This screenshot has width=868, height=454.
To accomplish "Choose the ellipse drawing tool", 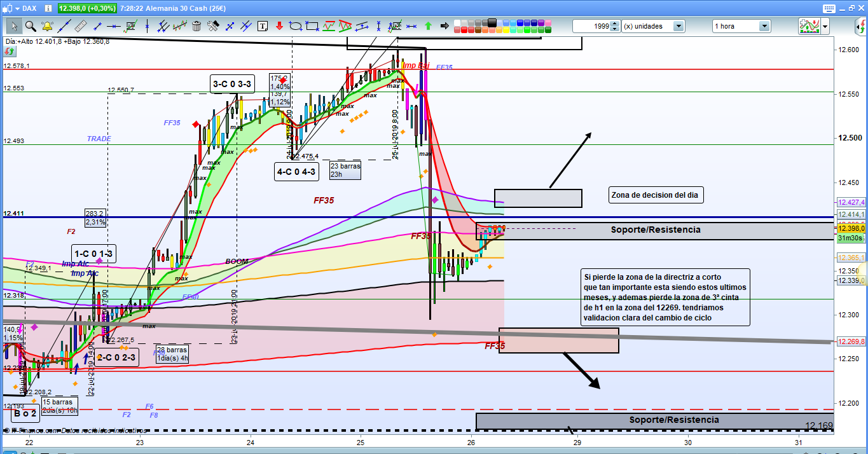I will (x=296, y=26).
